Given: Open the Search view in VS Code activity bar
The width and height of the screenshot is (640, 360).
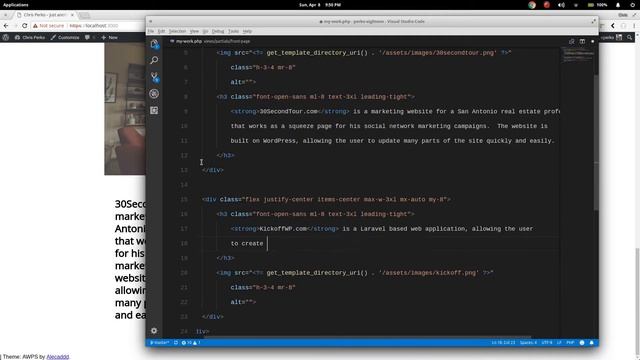Looking at the screenshot, I should [154, 60].
